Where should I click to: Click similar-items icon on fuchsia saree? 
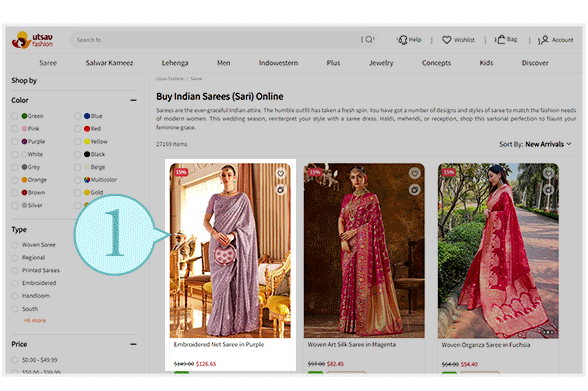548,190
